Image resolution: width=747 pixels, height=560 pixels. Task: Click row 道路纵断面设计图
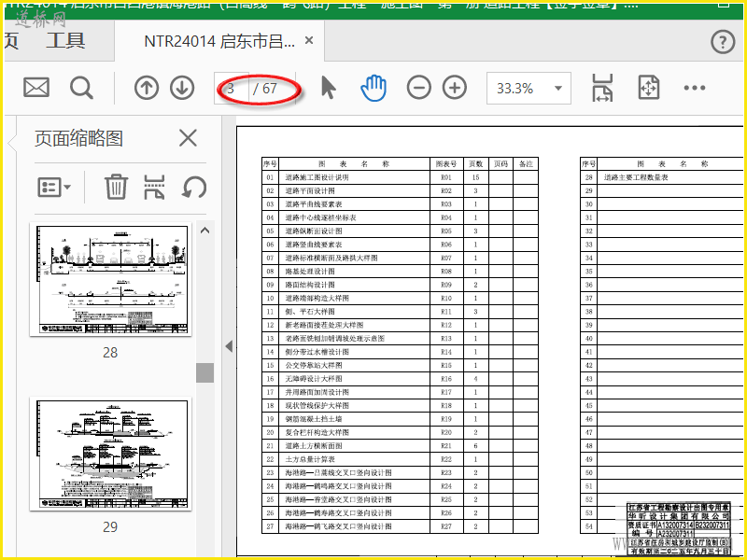pos(401,231)
